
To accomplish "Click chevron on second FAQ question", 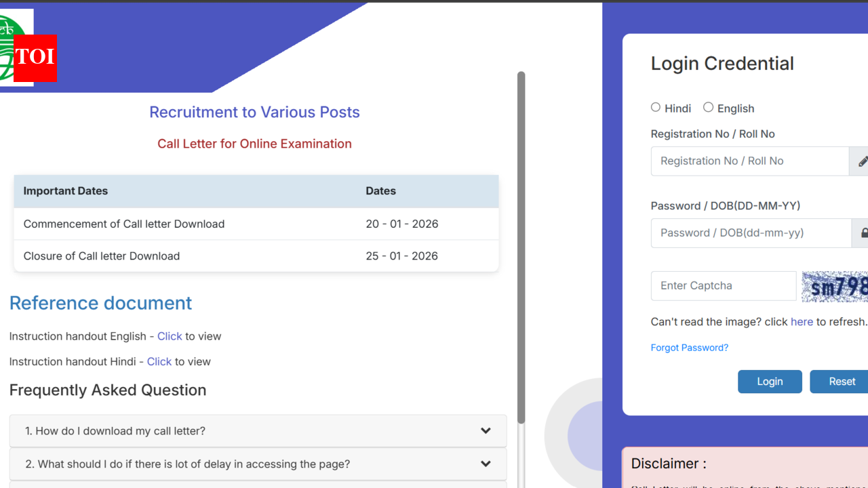I will pyautogui.click(x=486, y=464).
